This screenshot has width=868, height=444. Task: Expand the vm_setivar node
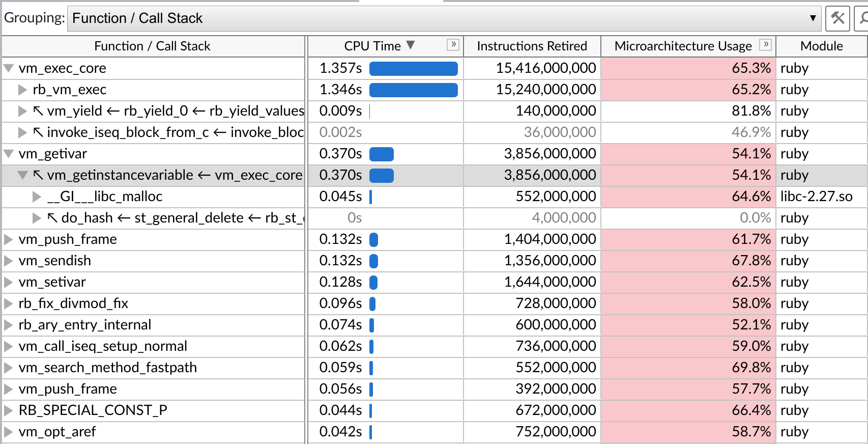pos(8,282)
